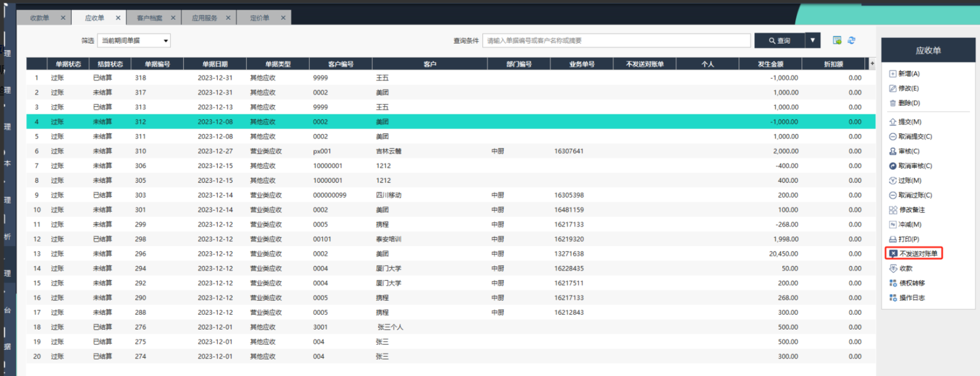Screen dimensions: 980x376
Task: Click 操作日志 in the side panel
Action: pos(911,298)
